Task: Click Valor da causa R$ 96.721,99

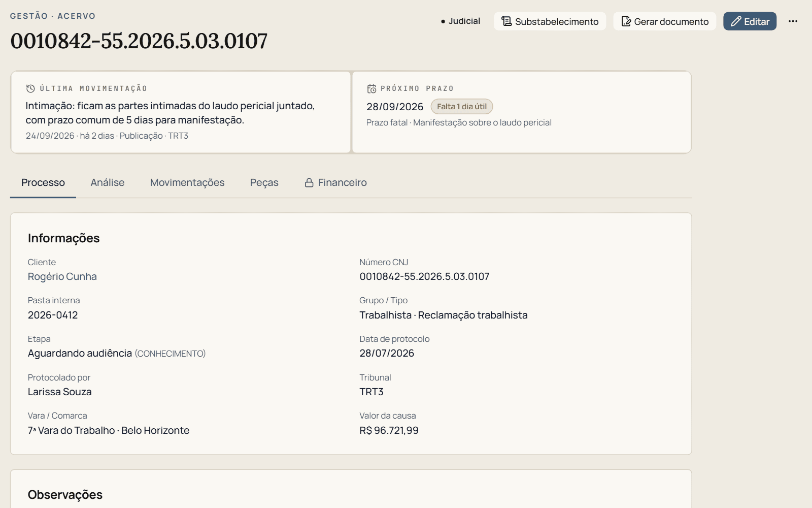Action: 389,430
